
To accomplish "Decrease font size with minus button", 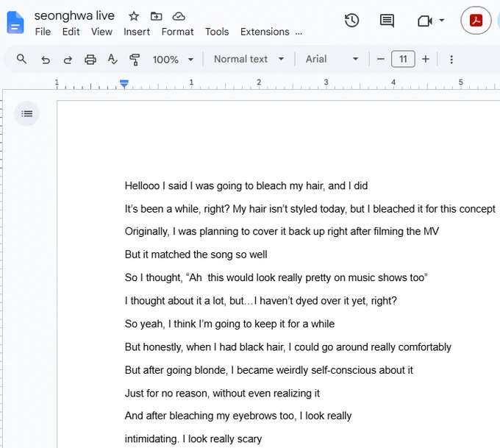I will (380, 59).
